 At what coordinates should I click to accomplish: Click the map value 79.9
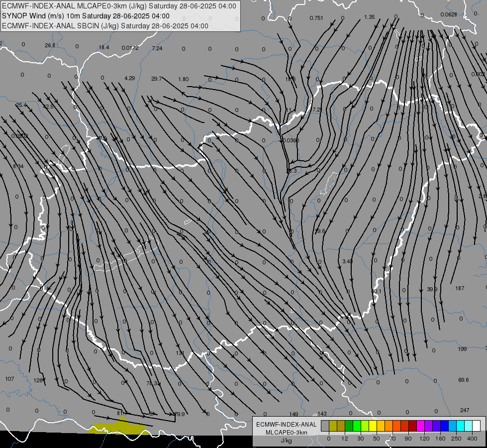point(180,414)
